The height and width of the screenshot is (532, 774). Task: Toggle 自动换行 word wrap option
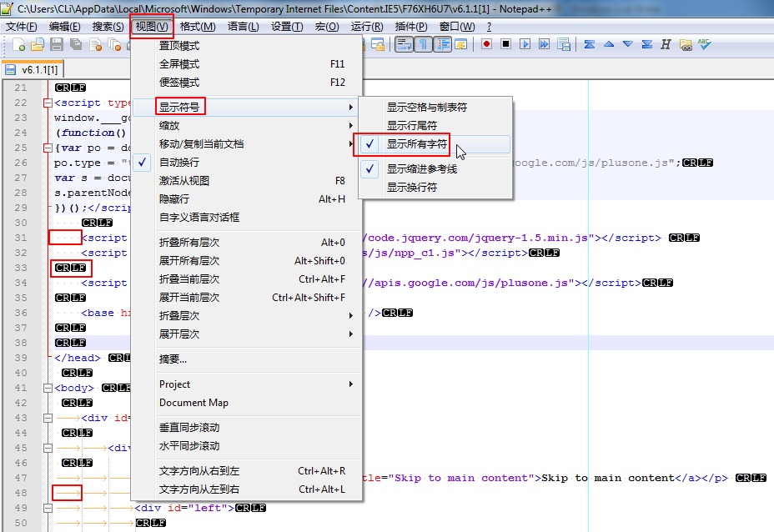[179, 163]
